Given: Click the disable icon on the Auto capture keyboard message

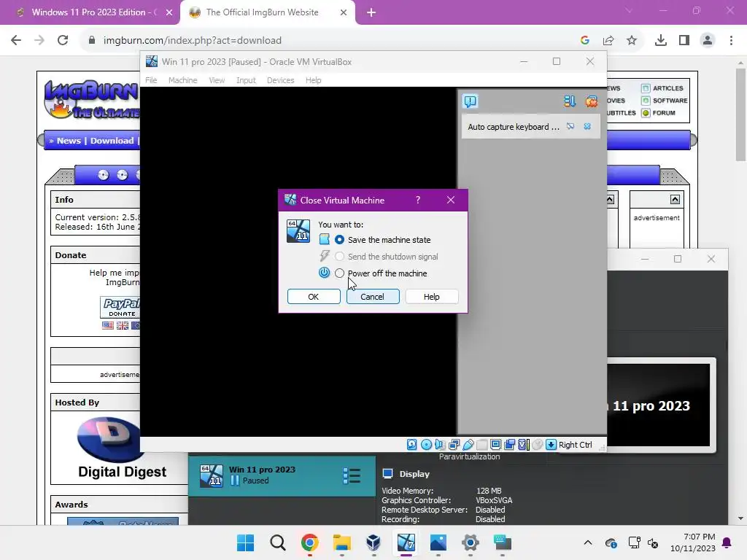Looking at the screenshot, I should click(570, 126).
